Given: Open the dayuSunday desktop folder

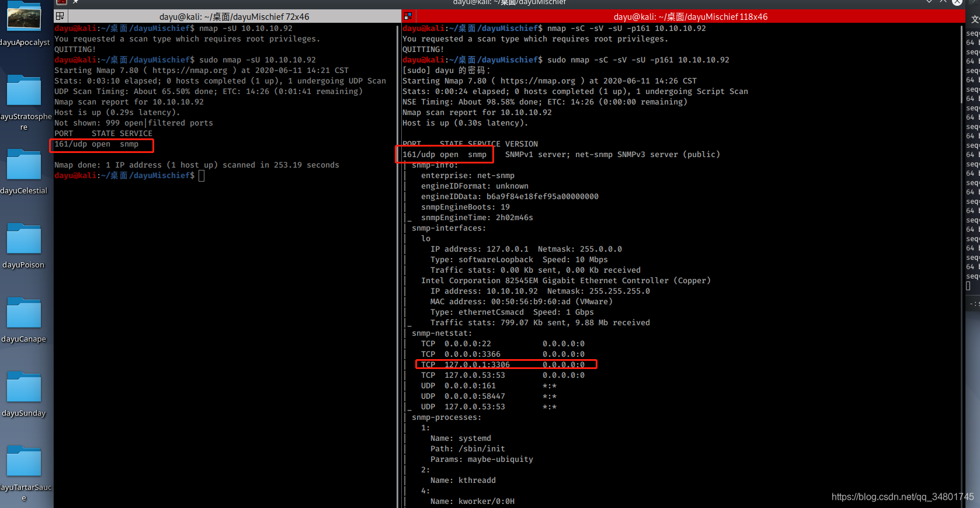Looking at the screenshot, I should (24, 387).
